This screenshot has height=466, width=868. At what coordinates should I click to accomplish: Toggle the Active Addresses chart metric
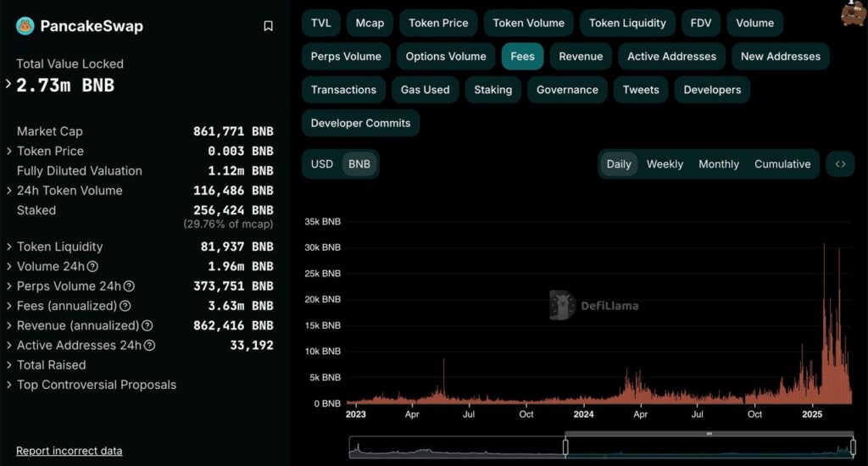[671, 57]
